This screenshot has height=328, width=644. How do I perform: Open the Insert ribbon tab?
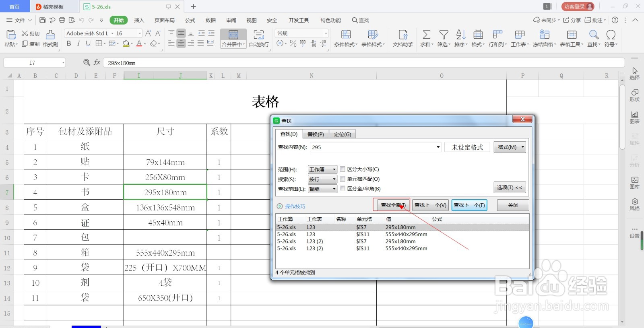pyautogui.click(x=139, y=20)
